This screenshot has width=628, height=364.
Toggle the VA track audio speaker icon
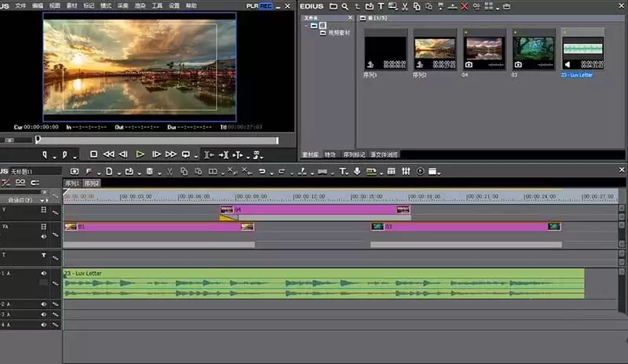coord(44,237)
